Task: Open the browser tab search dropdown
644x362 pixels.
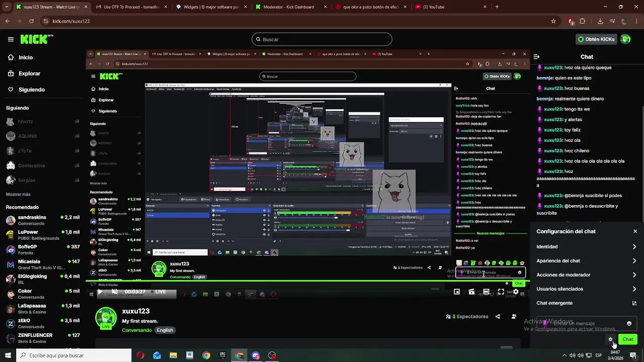Action: point(6,7)
